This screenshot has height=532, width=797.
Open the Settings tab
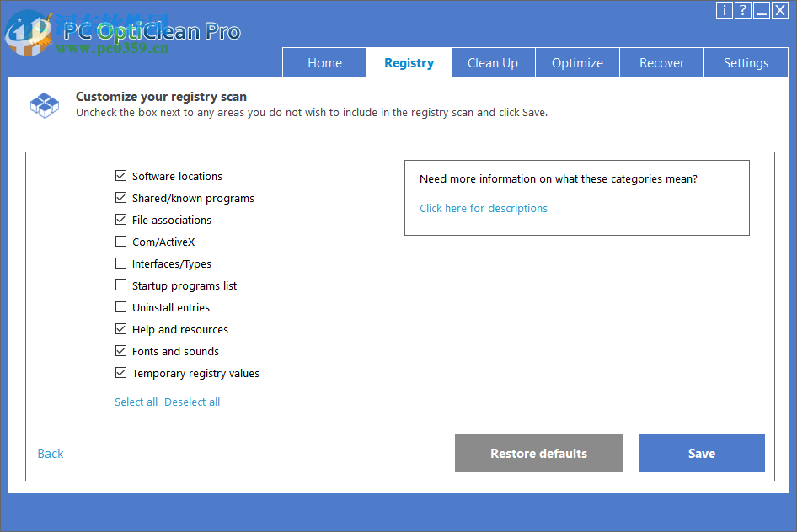click(x=746, y=62)
